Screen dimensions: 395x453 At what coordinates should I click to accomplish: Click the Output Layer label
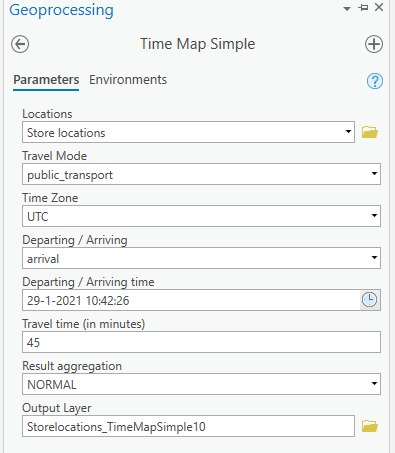tap(57, 408)
